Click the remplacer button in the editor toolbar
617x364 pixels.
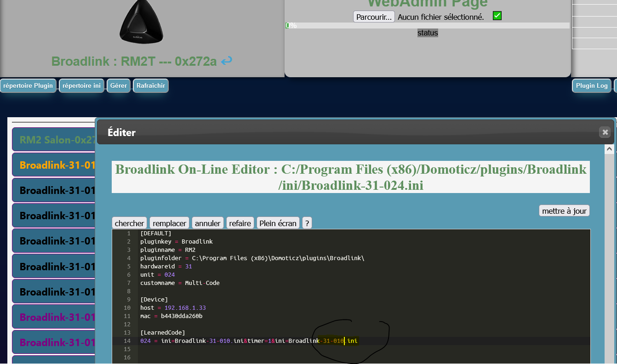coord(170,223)
